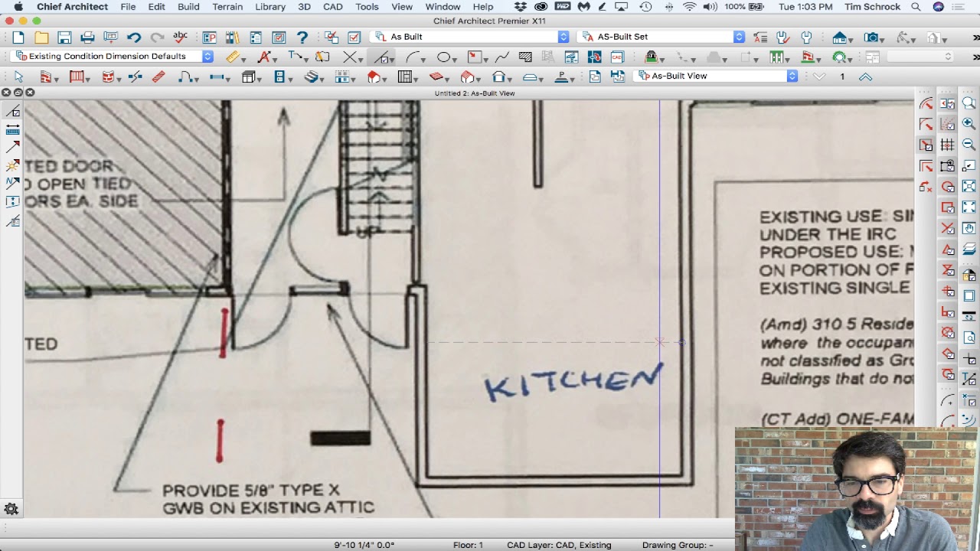Go down one floor with chevron
Viewport: 980px width, 551px height.
click(819, 76)
